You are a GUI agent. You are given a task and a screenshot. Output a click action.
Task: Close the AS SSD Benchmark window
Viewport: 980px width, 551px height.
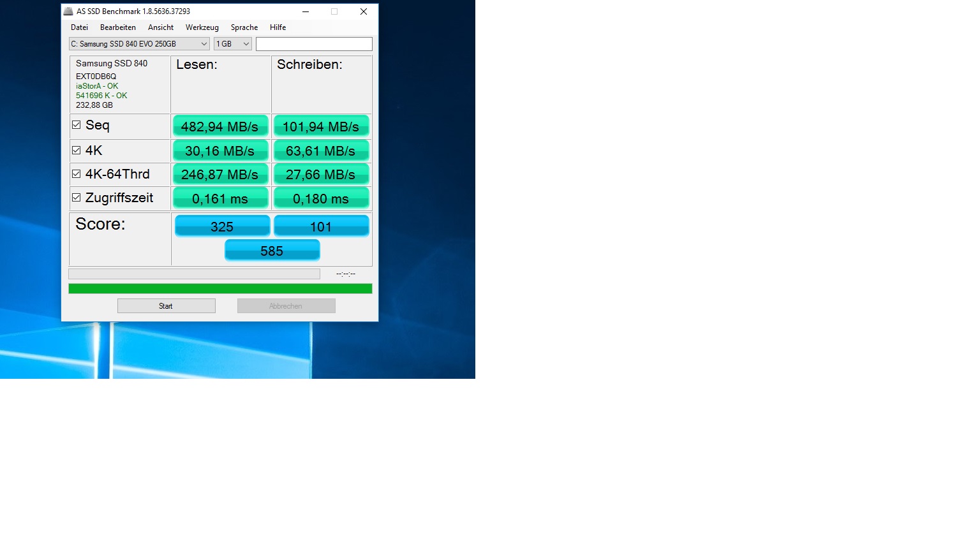[364, 11]
